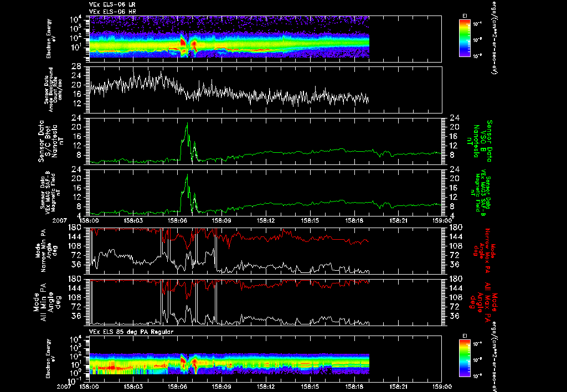Click '158:06' on the axis under MAG SAF-B panel
This screenshot has width=567, height=392.
click(178, 220)
